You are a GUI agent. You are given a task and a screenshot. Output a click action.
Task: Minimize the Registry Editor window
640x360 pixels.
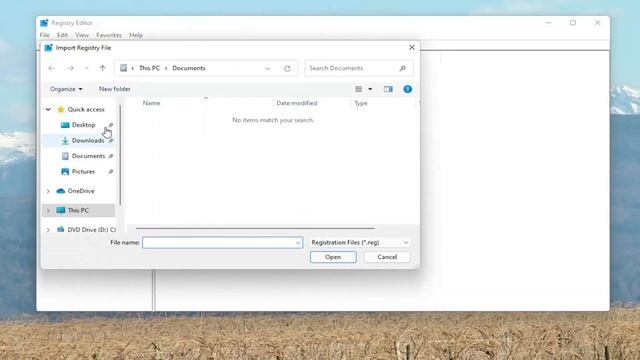click(x=548, y=22)
